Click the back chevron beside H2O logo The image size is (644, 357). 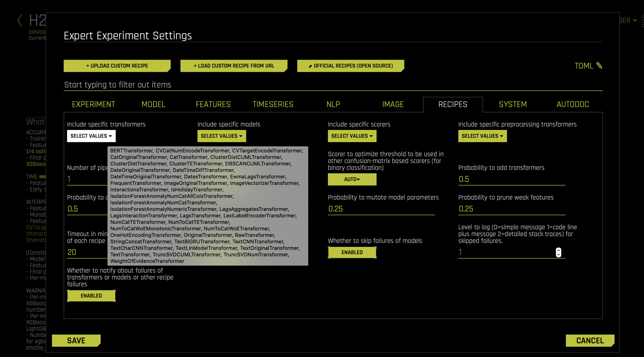(20, 20)
